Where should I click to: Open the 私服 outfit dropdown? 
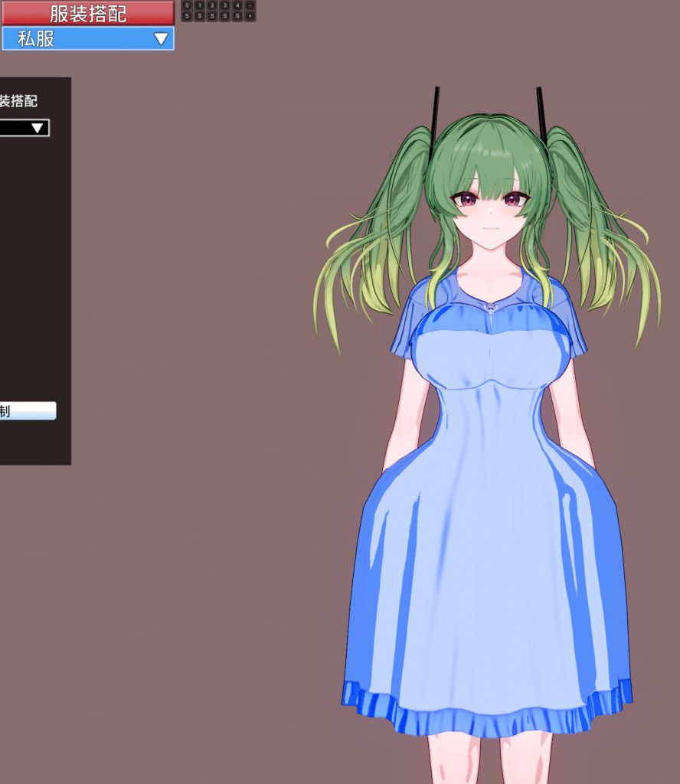click(x=87, y=39)
